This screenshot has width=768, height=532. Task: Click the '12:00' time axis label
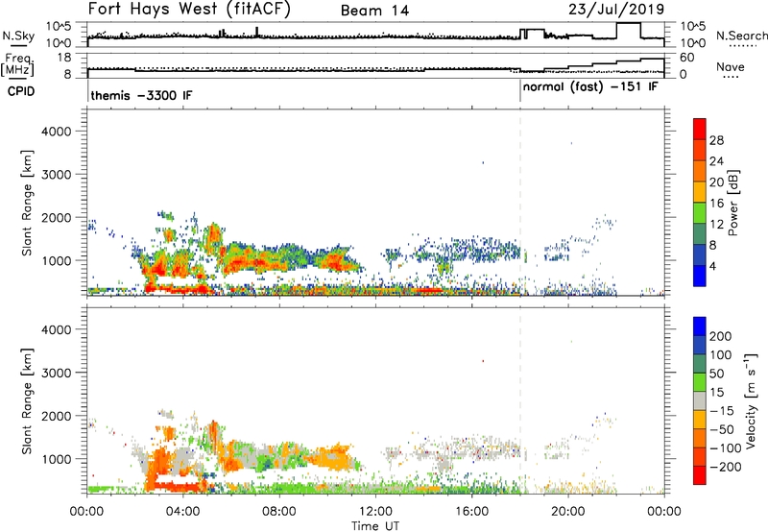click(x=375, y=512)
